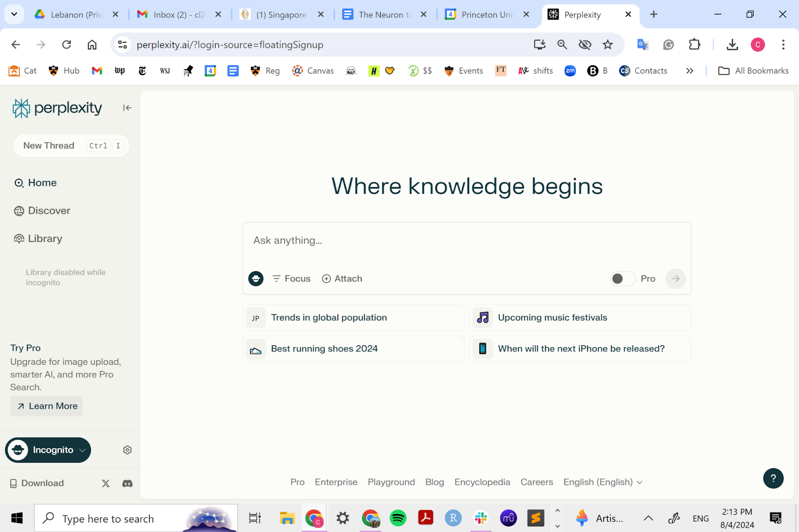
Task: Click Learn More about Pro
Action: (x=47, y=406)
